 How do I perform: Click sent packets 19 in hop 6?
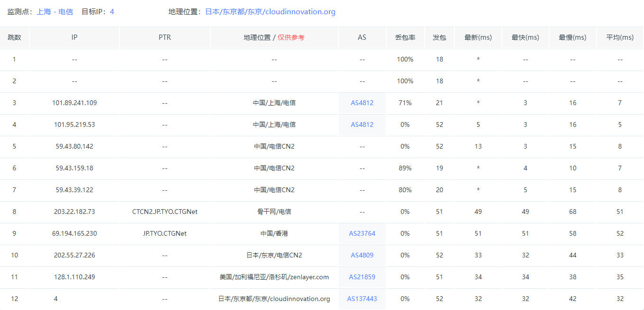click(439, 168)
